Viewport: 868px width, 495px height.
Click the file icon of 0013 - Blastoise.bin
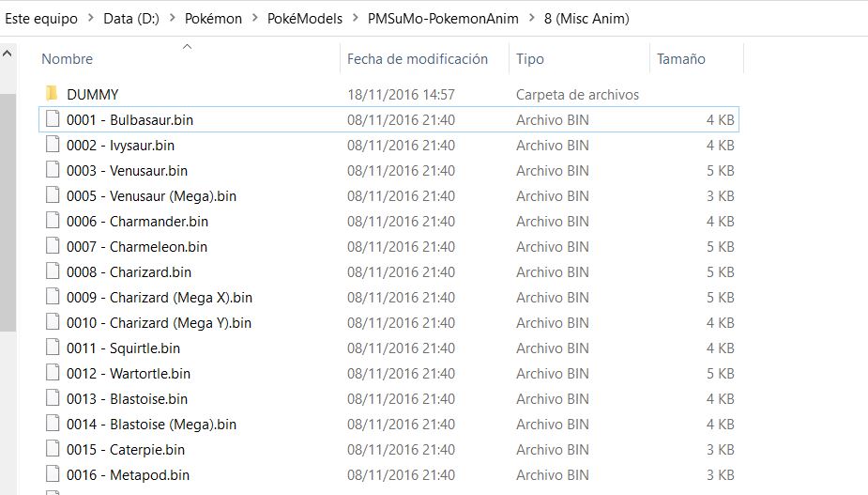[x=53, y=398]
